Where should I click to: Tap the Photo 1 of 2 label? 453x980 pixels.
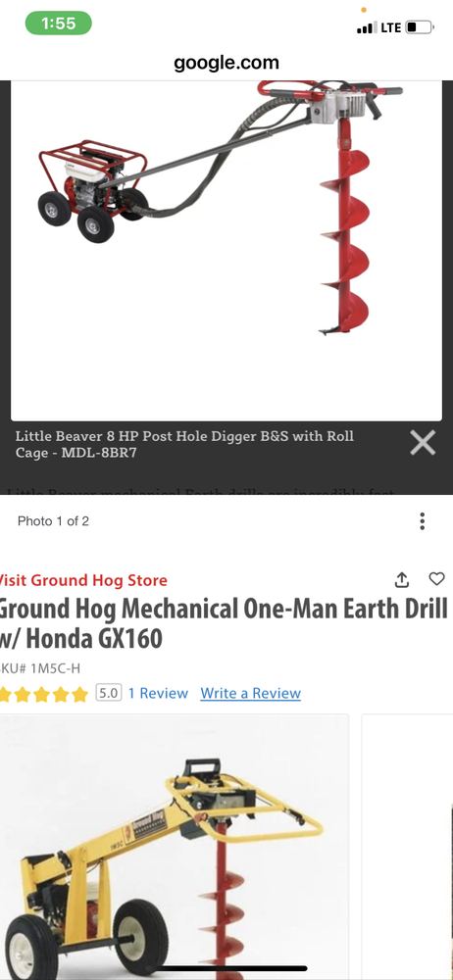coord(53,520)
